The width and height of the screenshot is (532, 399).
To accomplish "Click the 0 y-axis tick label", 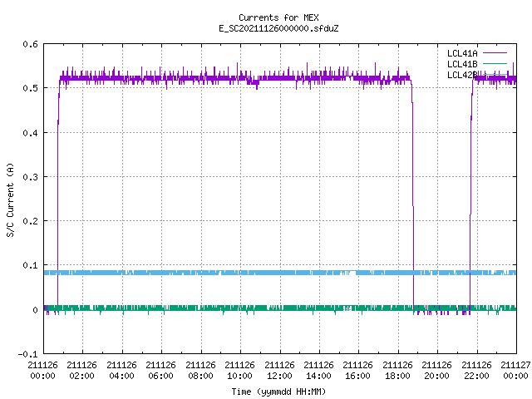I will [35, 310].
